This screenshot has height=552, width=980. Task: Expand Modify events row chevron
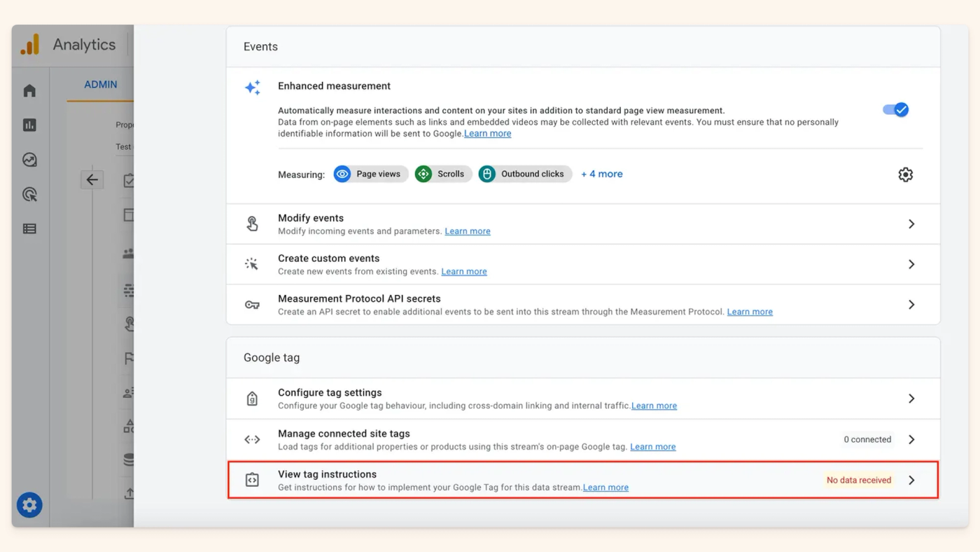point(911,224)
